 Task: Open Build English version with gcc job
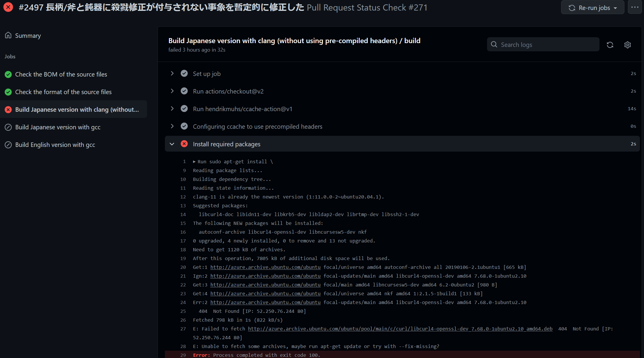click(x=55, y=145)
